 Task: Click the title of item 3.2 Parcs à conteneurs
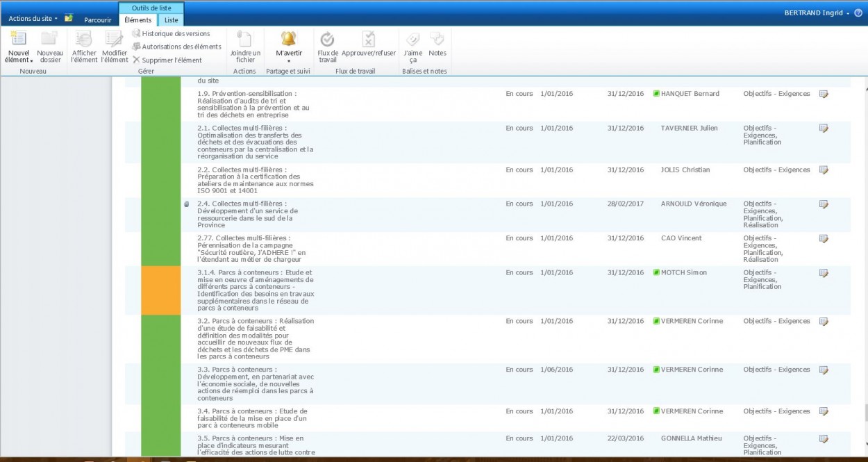[256, 339]
